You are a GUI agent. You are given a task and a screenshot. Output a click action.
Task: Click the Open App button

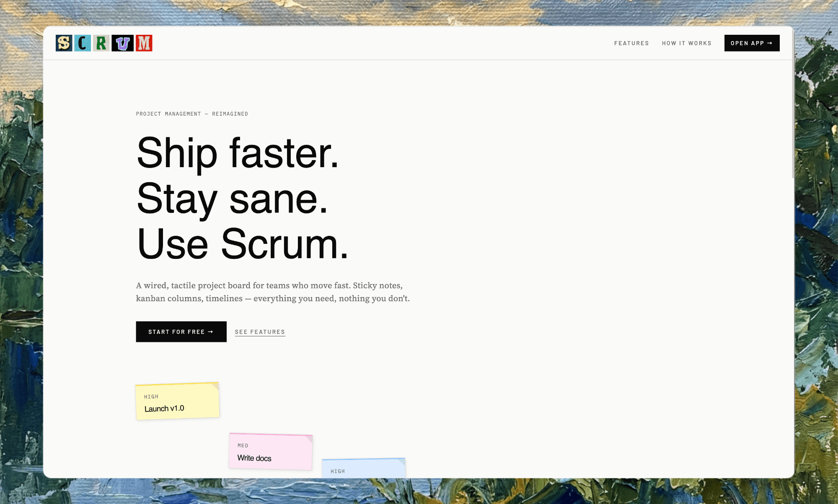pos(752,43)
